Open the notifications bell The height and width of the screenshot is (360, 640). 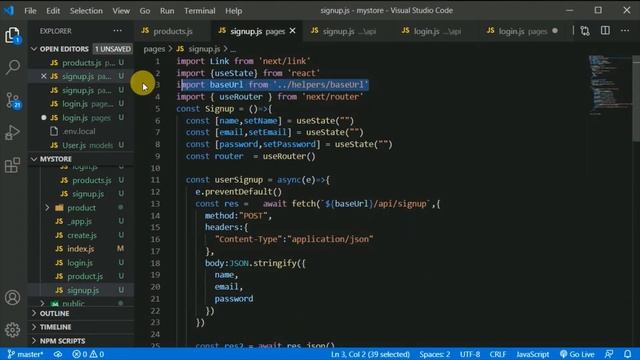(x=628, y=354)
